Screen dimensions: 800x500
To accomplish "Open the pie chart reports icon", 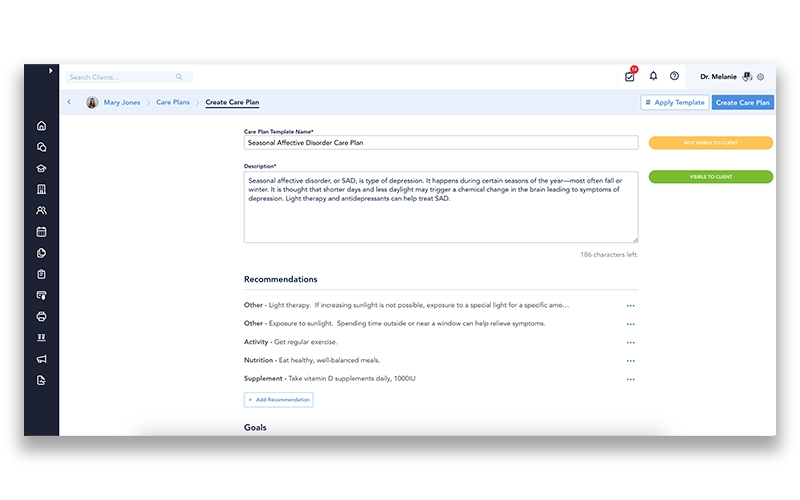I will [41, 253].
